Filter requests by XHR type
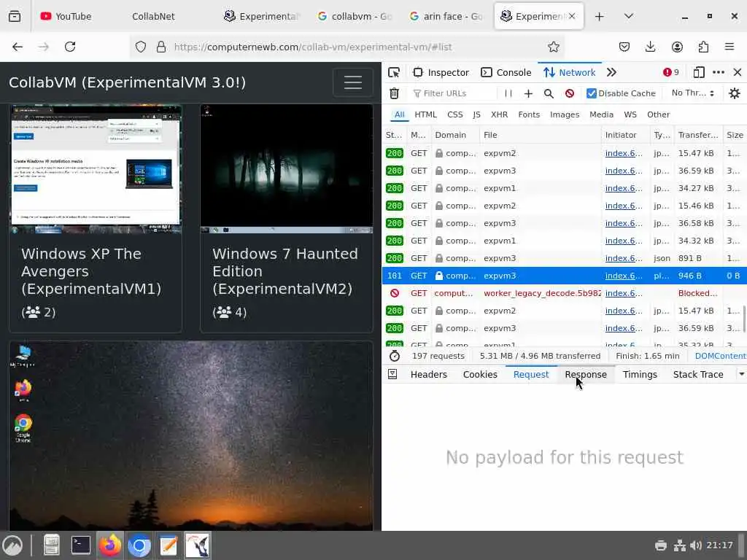 click(499, 114)
